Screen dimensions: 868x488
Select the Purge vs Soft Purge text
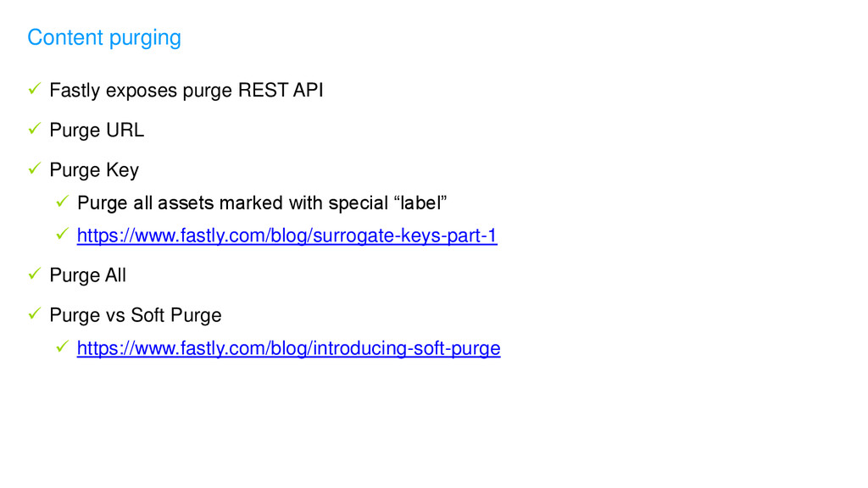pos(135,316)
